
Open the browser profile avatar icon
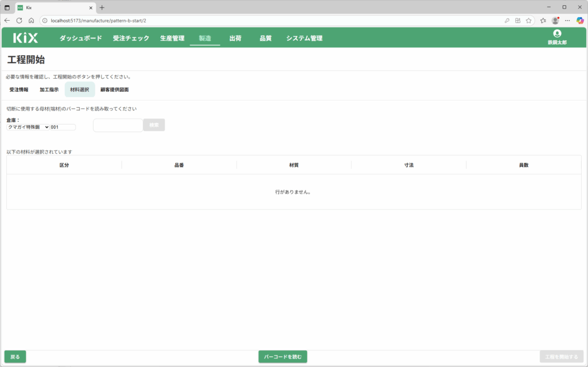(x=555, y=21)
